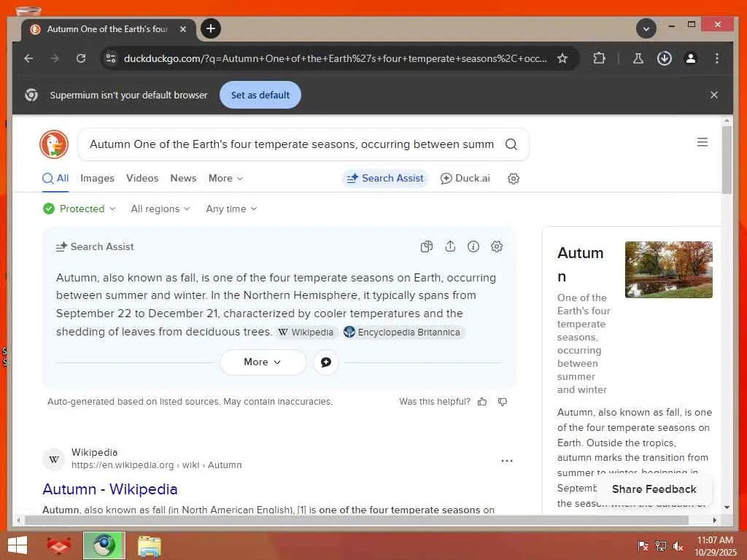Screen dimensions: 747x560
Task: Expand the Protected dropdown
Action: pos(79,209)
